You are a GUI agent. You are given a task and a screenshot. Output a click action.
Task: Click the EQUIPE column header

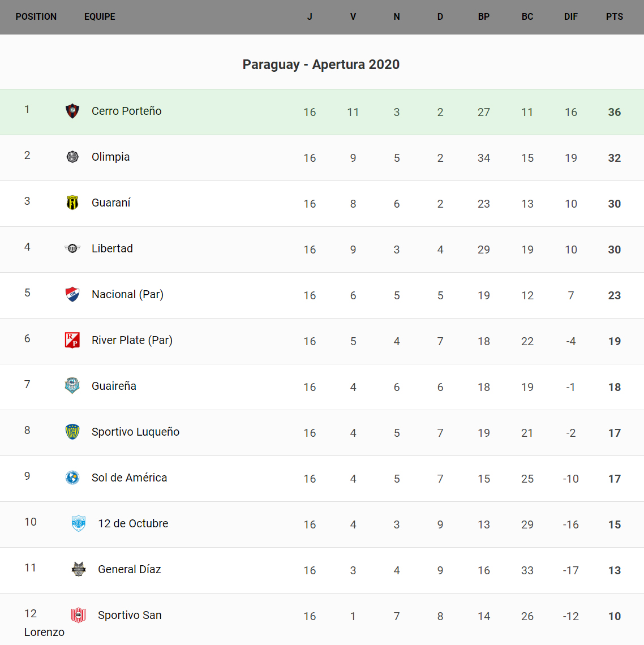click(100, 17)
